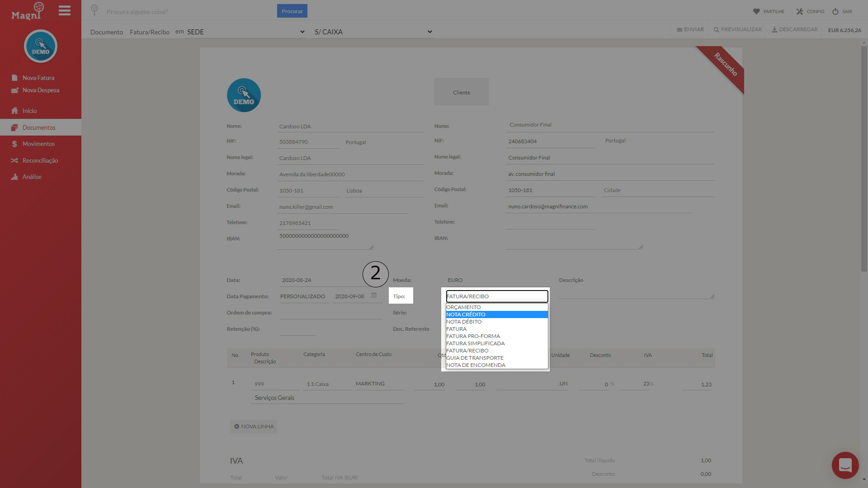The width and height of the screenshot is (868, 488).
Task: Click the CONFIG tools icon
Action: pos(800,11)
